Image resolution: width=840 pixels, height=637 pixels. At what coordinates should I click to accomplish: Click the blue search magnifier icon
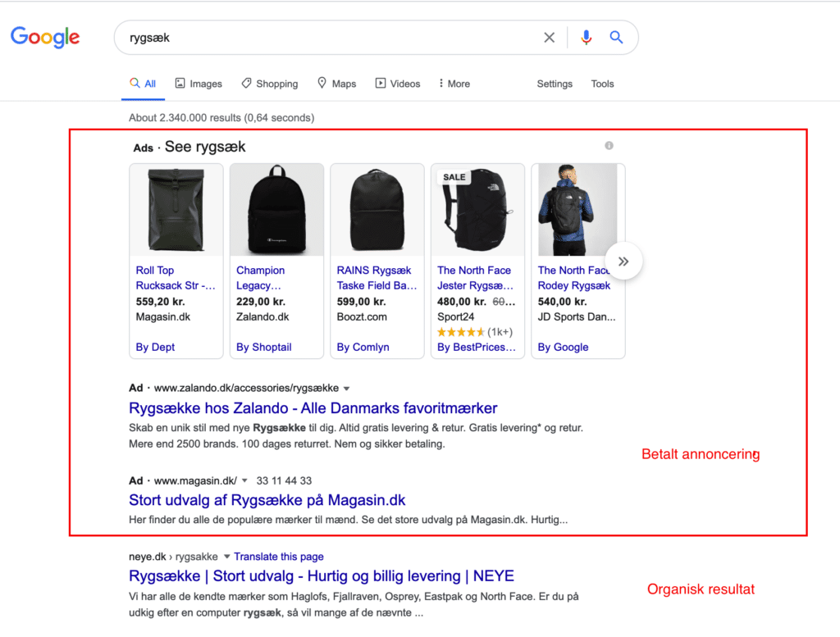click(x=616, y=37)
